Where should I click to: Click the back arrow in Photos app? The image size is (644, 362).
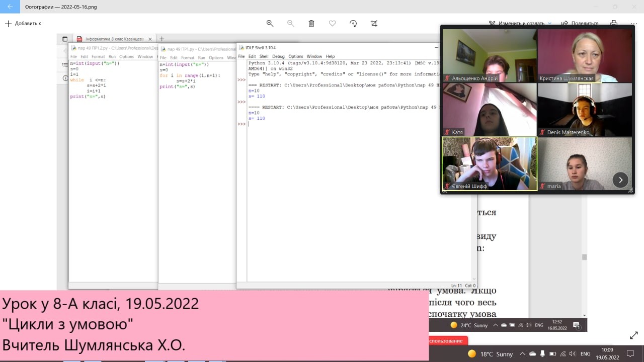(10, 7)
